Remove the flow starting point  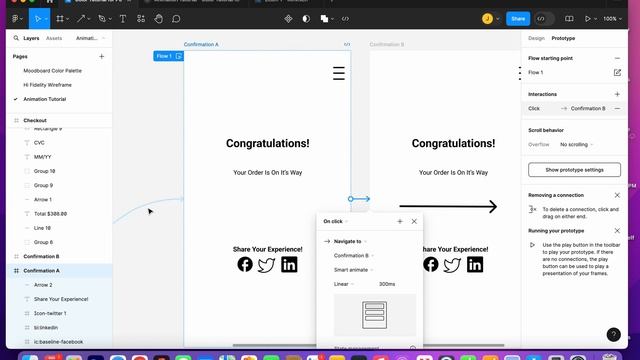click(617, 58)
